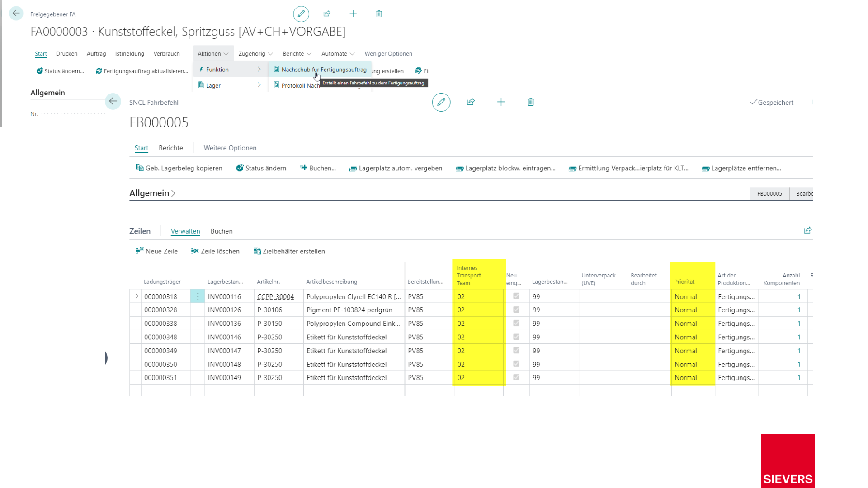Click Status ändern in Fahrbefehl toolbar
Screen dimensions: 868x488
coord(261,168)
